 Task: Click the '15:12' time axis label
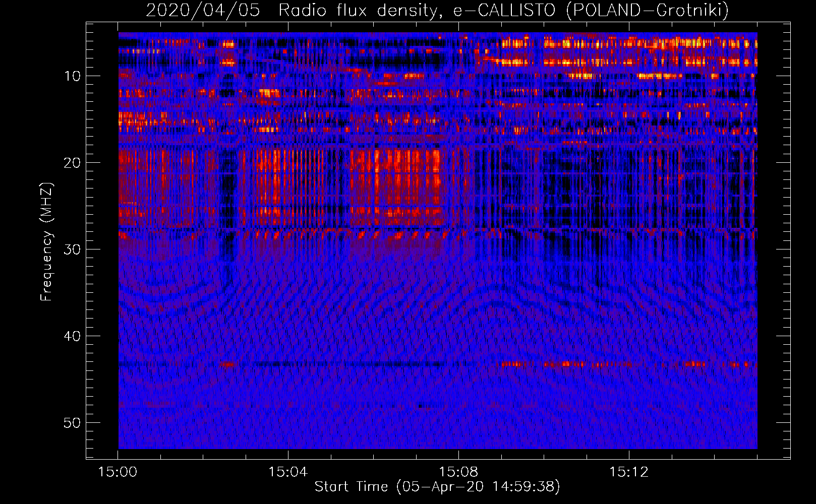coord(629,472)
